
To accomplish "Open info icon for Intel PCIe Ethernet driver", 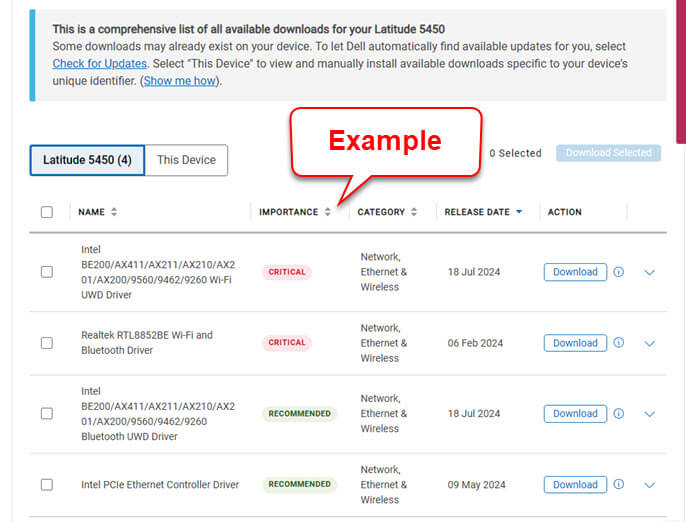I will click(x=618, y=484).
